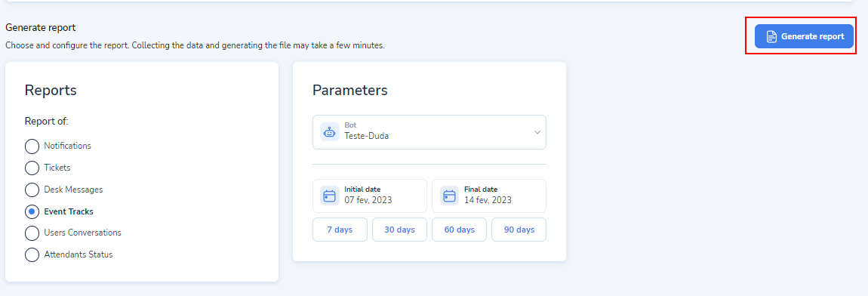Set range to 90 days
Viewport: 868px width, 296px height.
coord(519,230)
